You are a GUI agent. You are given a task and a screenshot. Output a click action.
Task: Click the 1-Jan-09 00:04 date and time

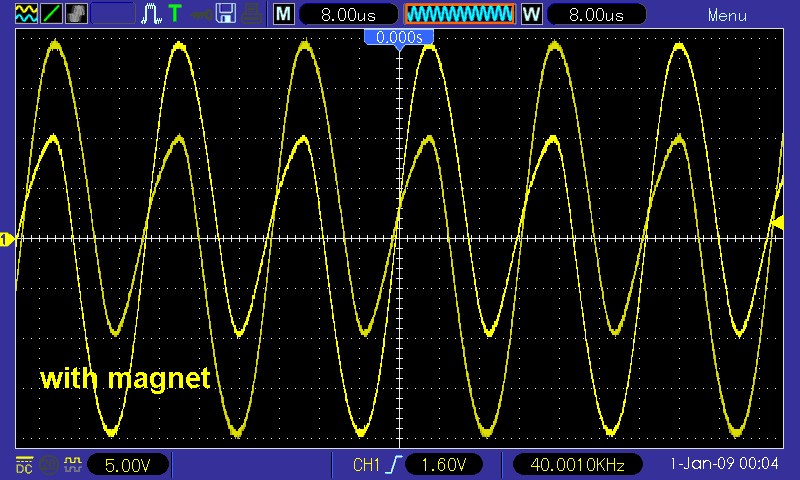(x=724, y=464)
